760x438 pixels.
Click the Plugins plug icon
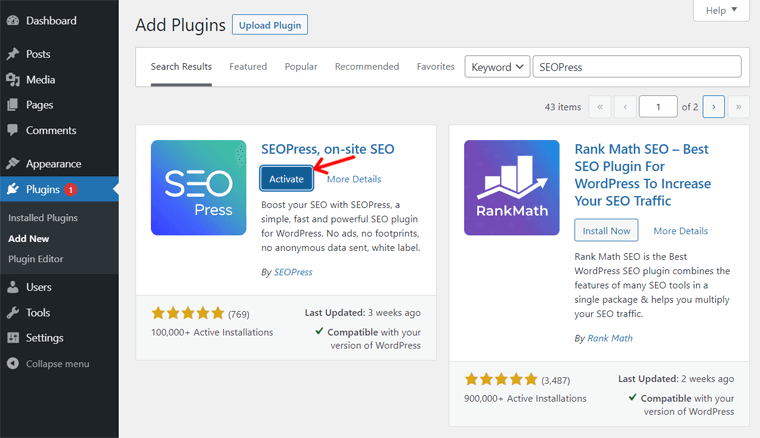point(13,189)
